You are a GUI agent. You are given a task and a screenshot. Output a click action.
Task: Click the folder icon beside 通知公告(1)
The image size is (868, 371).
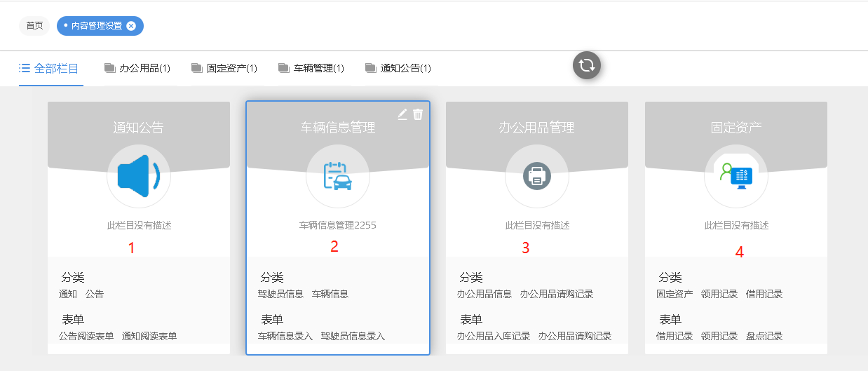click(x=370, y=68)
